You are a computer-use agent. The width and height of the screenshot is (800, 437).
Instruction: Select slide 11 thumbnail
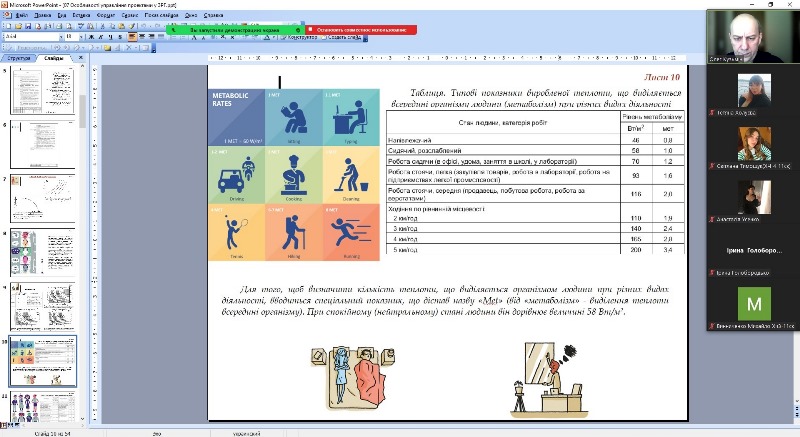click(x=43, y=407)
